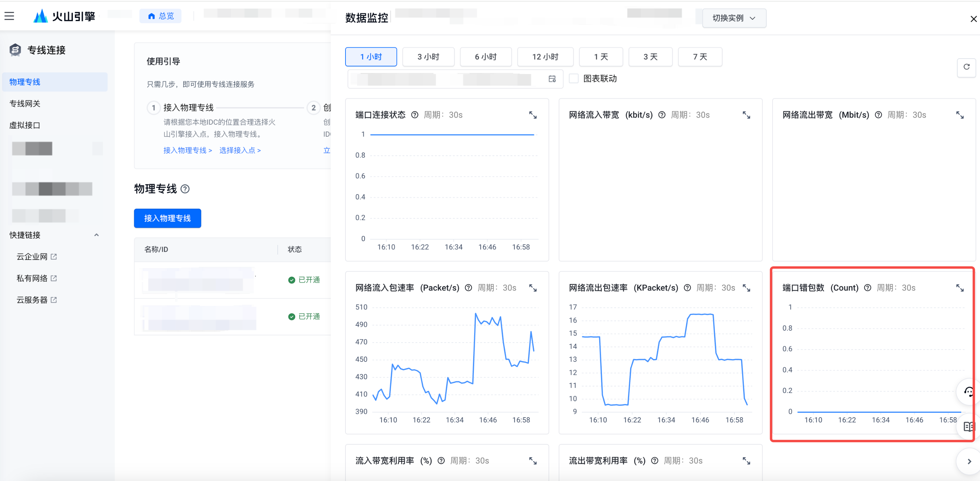The height and width of the screenshot is (481, 980).
Task: Click the help icon next to 物理专线 heading
Action: (x=185, y=189)
